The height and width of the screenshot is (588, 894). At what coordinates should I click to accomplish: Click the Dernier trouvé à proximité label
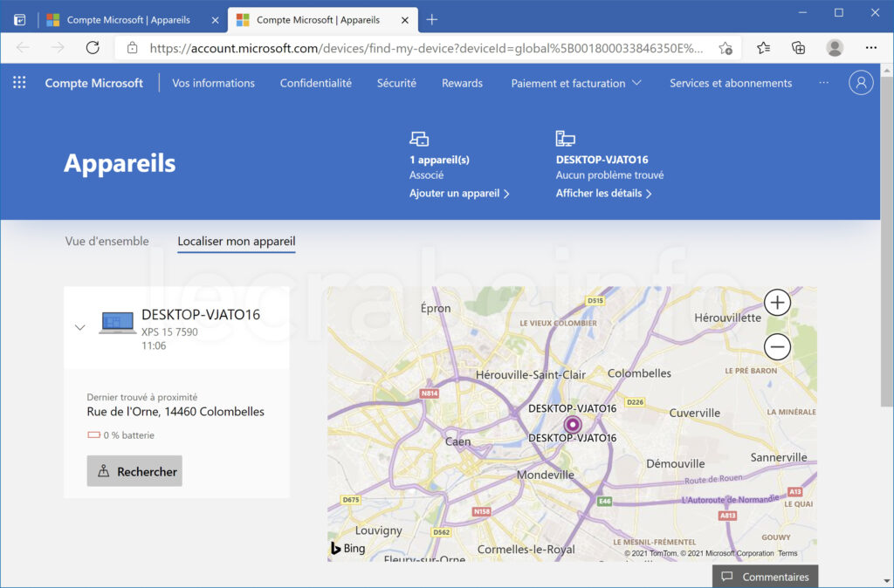click(142, 397)
